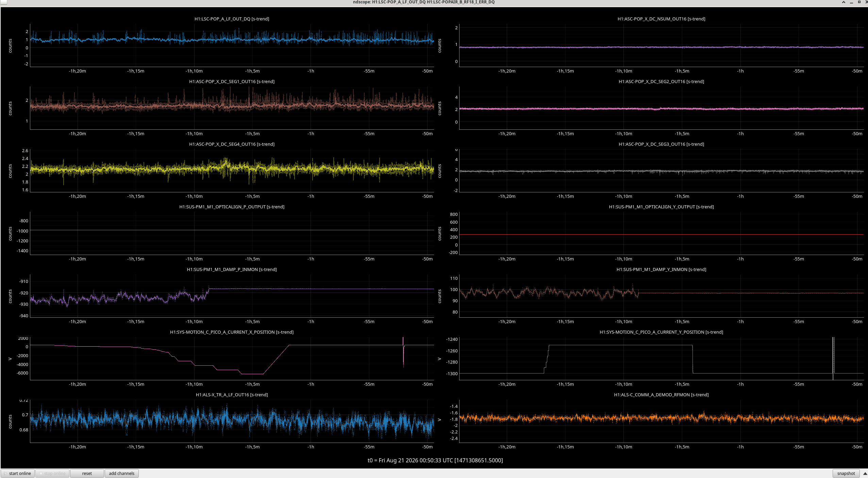This screenshot has width=868, height=478.
Task: Click the H1:ASC-POP_X_DC_SEG3_OUT16 plot title
Action: 661,144
